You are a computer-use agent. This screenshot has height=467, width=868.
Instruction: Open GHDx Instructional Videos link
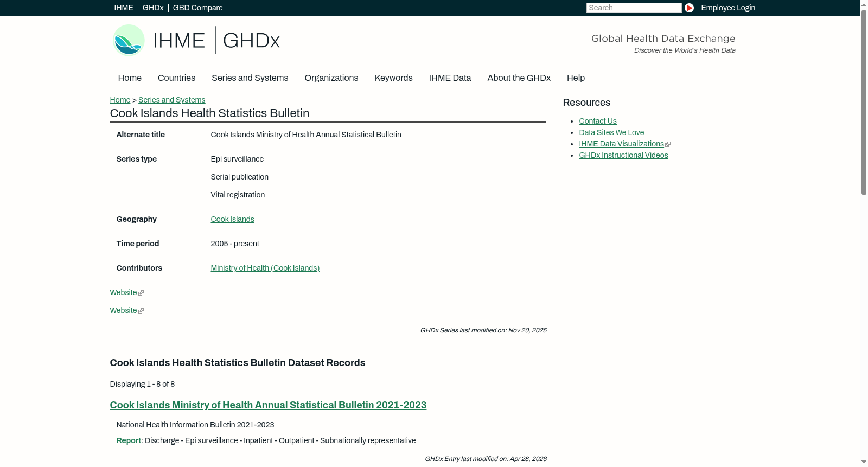point(623,155)
